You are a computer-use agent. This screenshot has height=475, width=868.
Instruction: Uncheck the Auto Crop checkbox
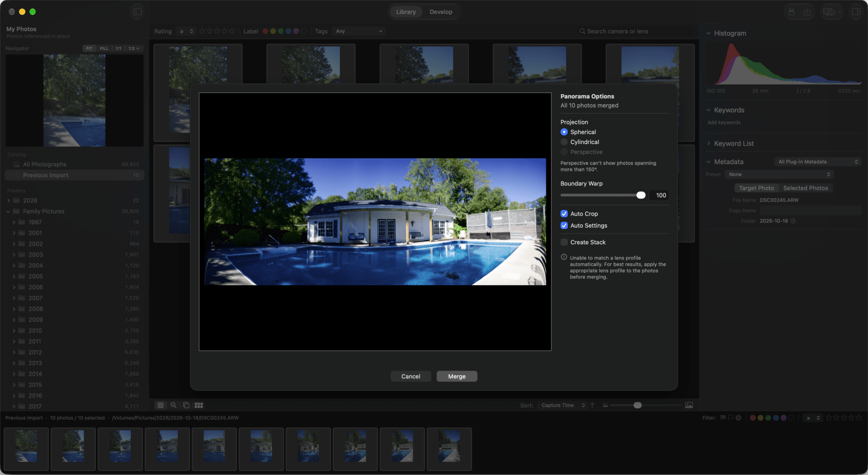click(x=564, y=213)
